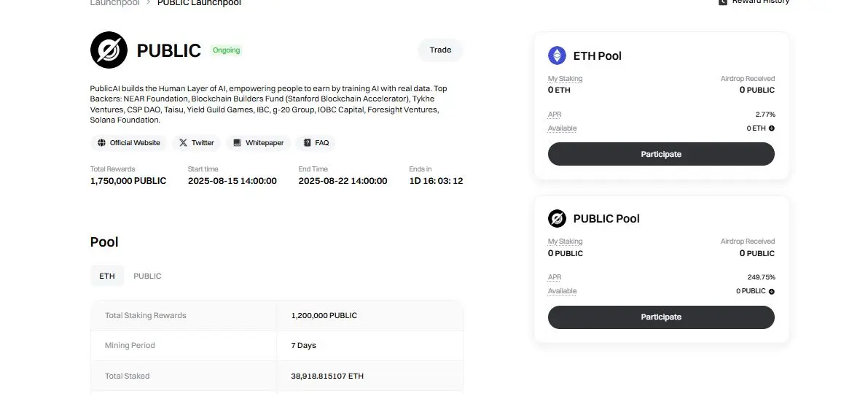The height and width of the screenshot is (394, 868).
Task: Click the PUBLIC Pool logo icon
Action: 557,218
